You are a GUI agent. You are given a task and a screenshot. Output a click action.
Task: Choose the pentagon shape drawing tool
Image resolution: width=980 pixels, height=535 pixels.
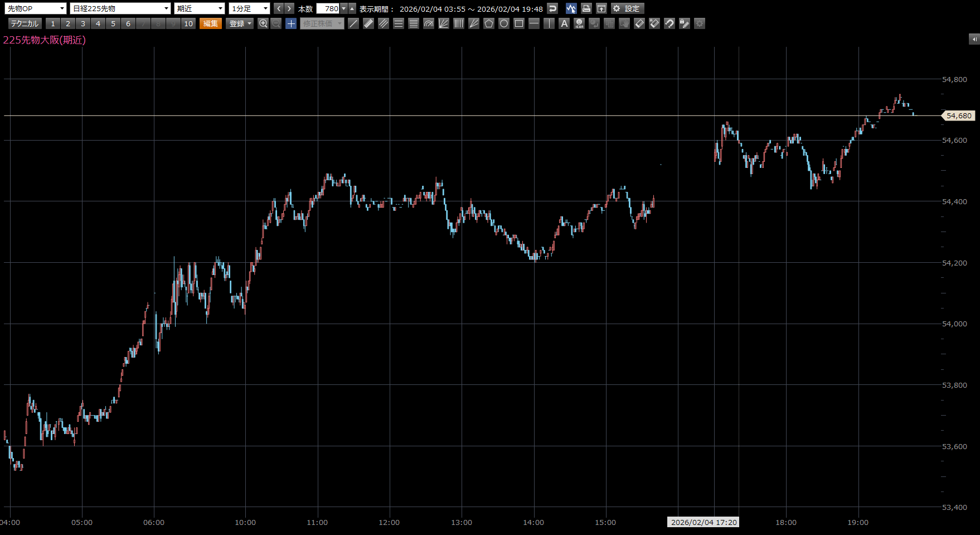[x=489, y=23]
